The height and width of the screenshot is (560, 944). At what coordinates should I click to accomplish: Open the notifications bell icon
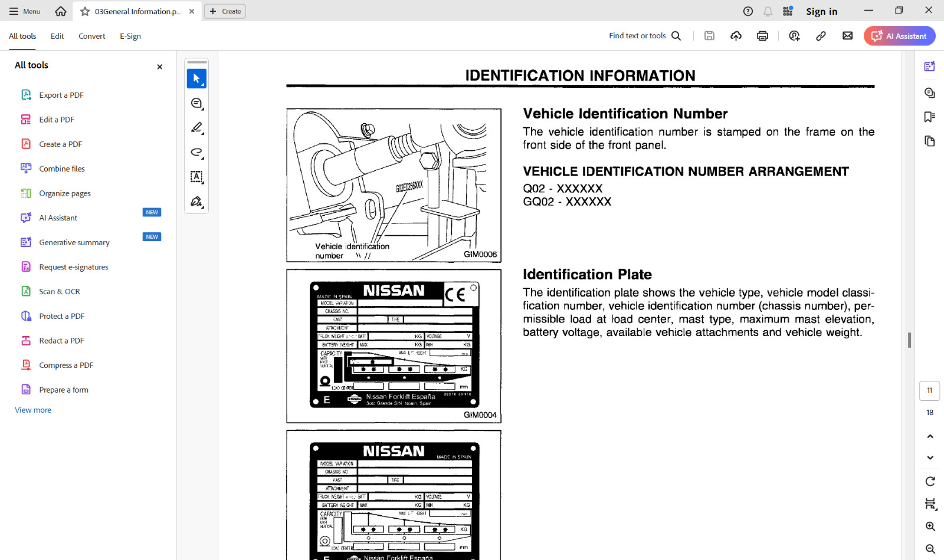[768, 11]
